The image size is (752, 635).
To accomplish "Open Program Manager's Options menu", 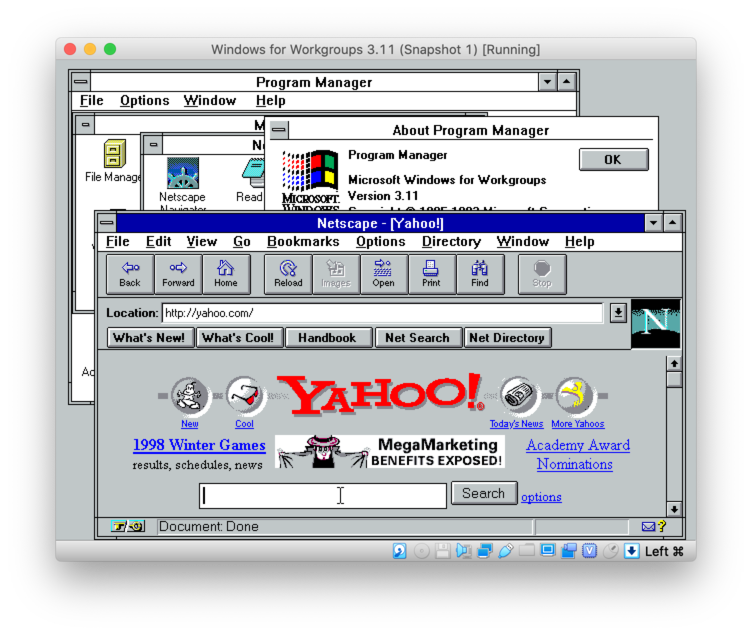I will coord(144,101).
